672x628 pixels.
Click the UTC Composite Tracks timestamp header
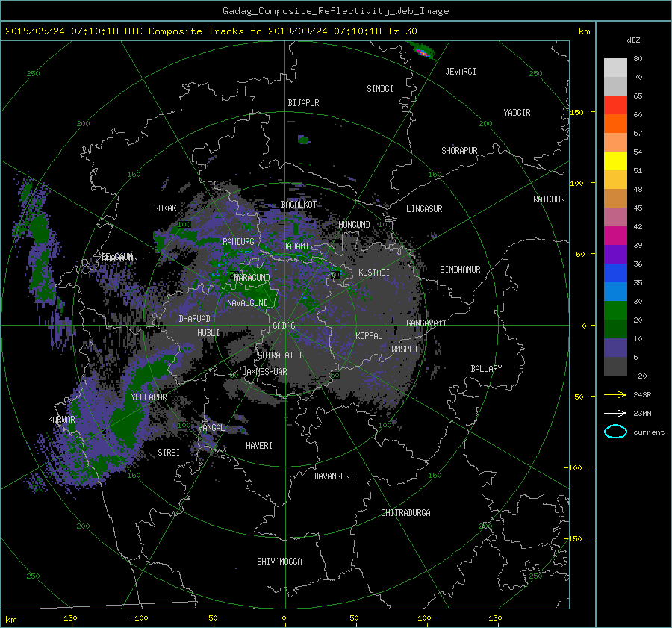(x=211, y=31)
